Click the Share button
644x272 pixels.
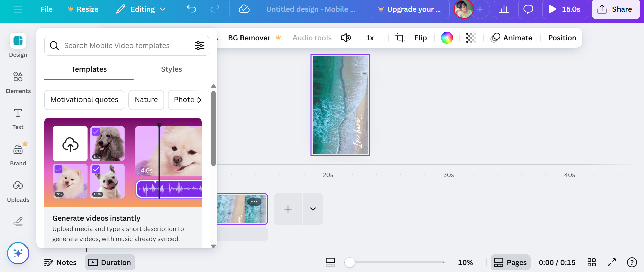coord(615,9)
